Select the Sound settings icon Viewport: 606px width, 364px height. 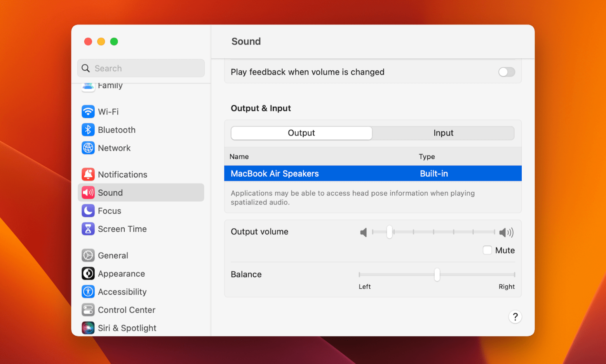tap(88, 192)
